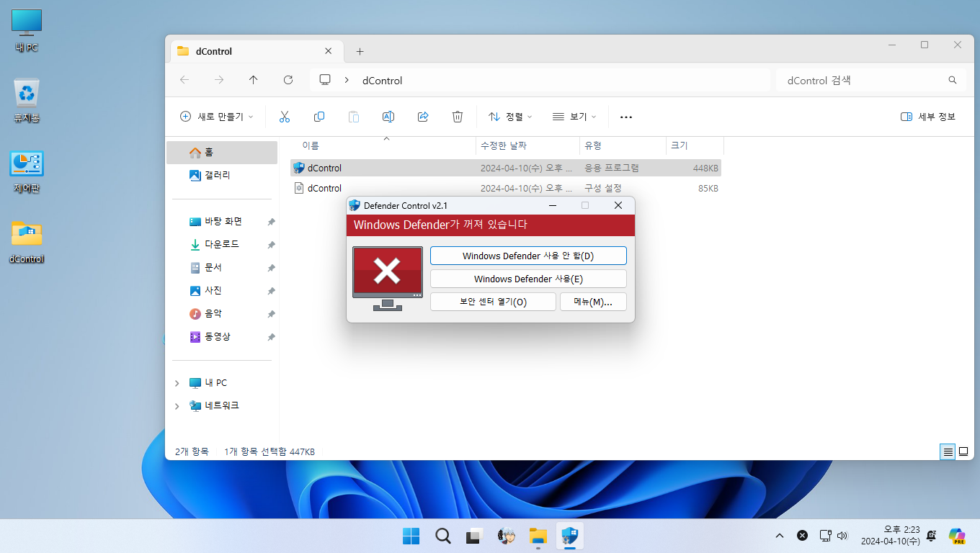Click the PC icon in address bar

coord(325,80)
